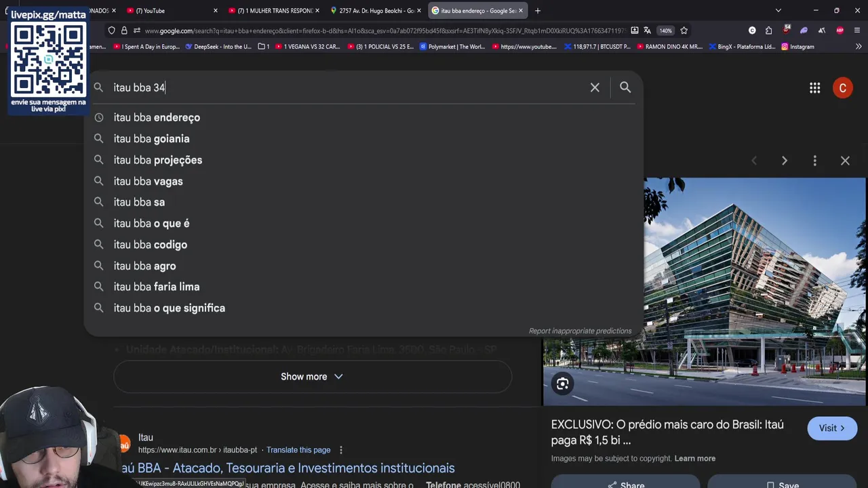Expand results with Show more button
This screenshot has height=488, width=868.
click(312, 377)
